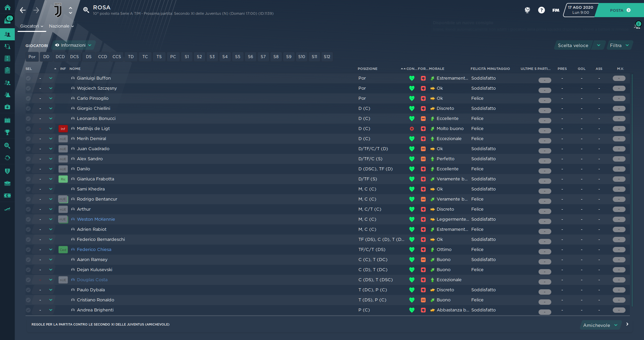This screenshot has width=644, height=340.
Task: Toggle selection circle for Sami Khedira
Action: 28,189
